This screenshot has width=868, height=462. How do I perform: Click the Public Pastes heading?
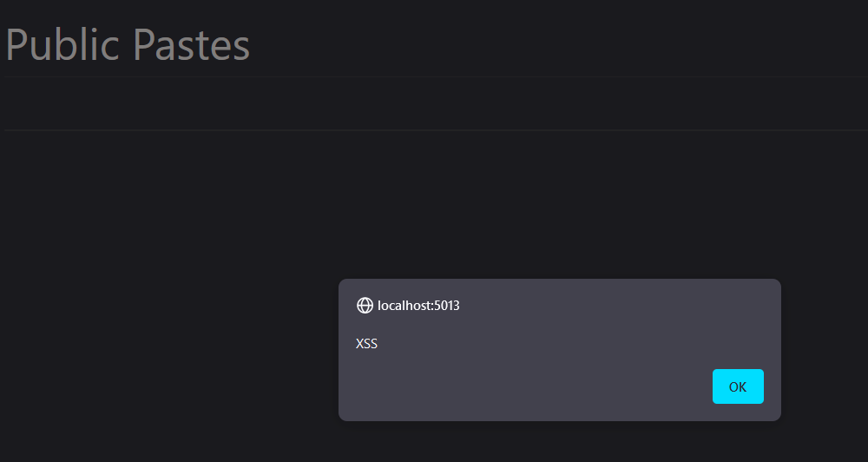(x=128, y=44)
